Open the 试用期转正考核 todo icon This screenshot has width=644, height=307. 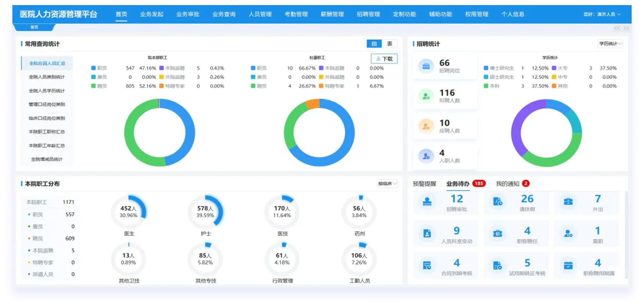(498, 266)
